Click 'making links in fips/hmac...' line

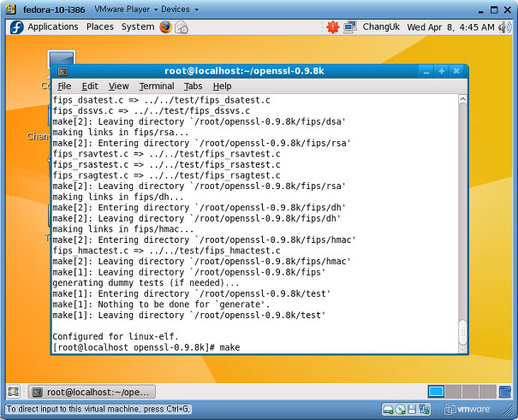click(123, 229)
